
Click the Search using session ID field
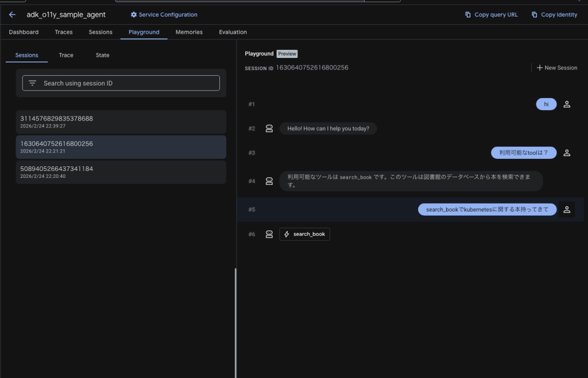point(129,83)
